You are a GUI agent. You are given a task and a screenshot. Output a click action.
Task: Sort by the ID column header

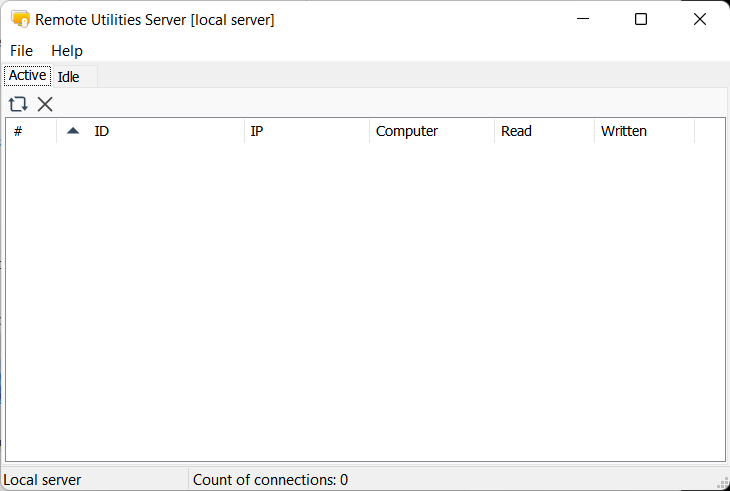[150, 131]
